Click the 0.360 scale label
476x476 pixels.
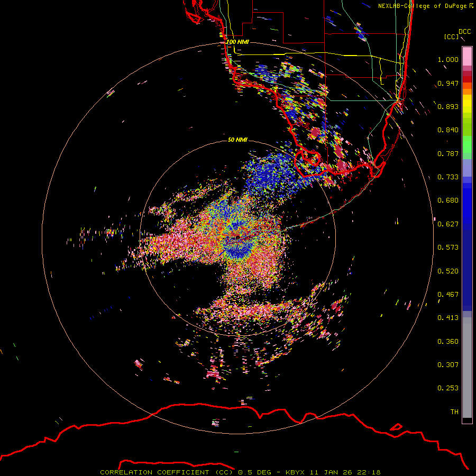pyautogui.click(x=448, y=342)
